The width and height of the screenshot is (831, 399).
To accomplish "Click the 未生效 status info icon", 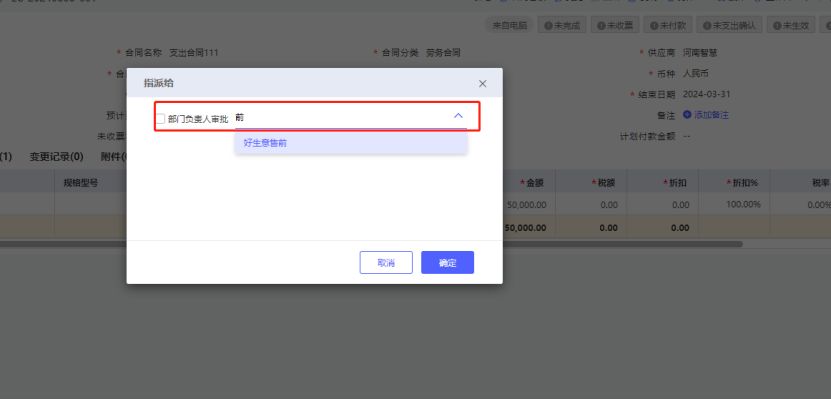I will (777, 25).
